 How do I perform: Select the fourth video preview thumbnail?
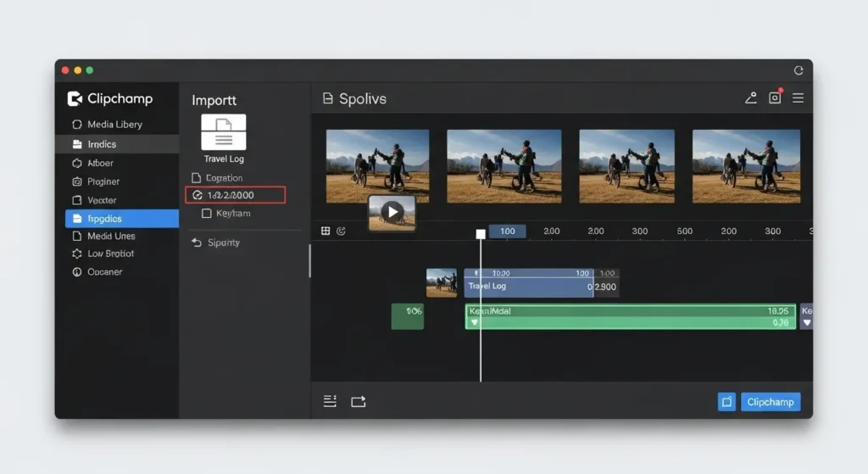746,166
